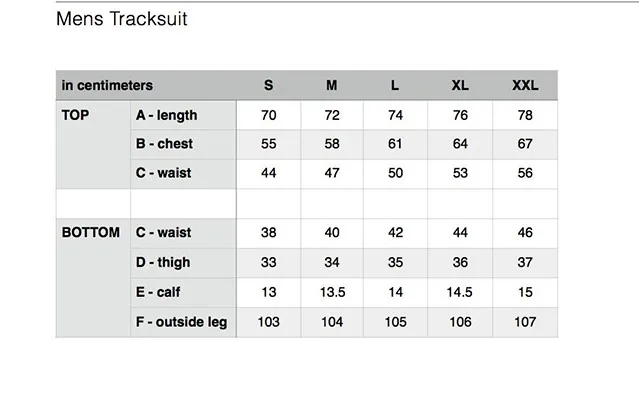Click the XXL size column header
639x410 pixels.
525,86
